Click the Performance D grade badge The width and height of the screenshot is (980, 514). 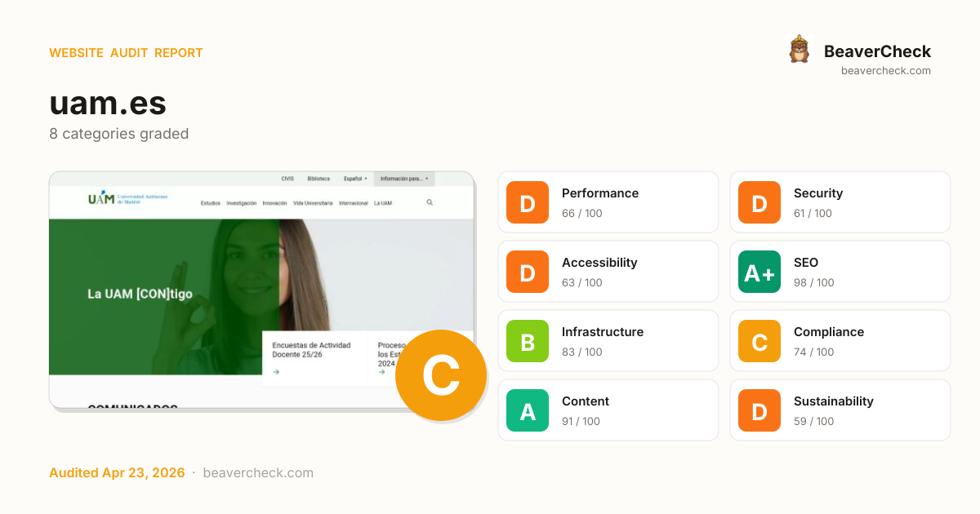point(528,202)
